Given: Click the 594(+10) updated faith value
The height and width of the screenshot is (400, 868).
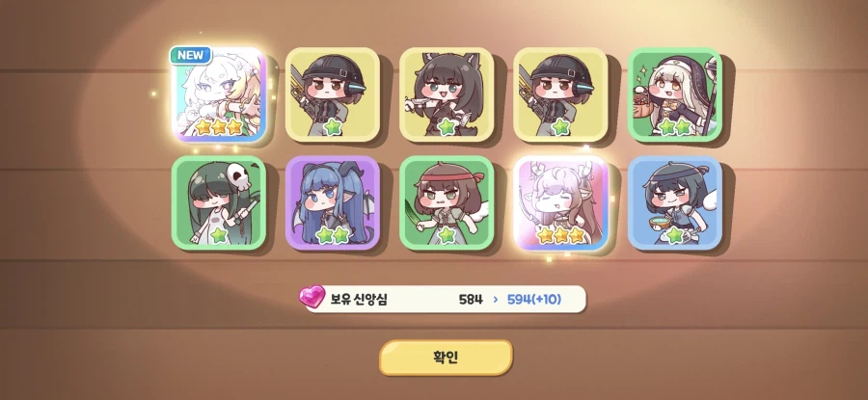Looking at the screenshot, I should 533,300.
